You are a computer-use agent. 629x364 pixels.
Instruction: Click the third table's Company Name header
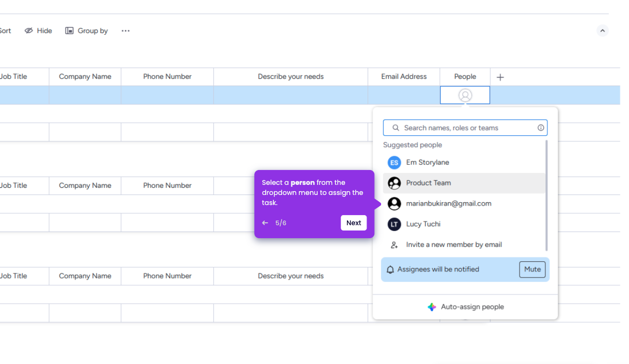(85, 276)
